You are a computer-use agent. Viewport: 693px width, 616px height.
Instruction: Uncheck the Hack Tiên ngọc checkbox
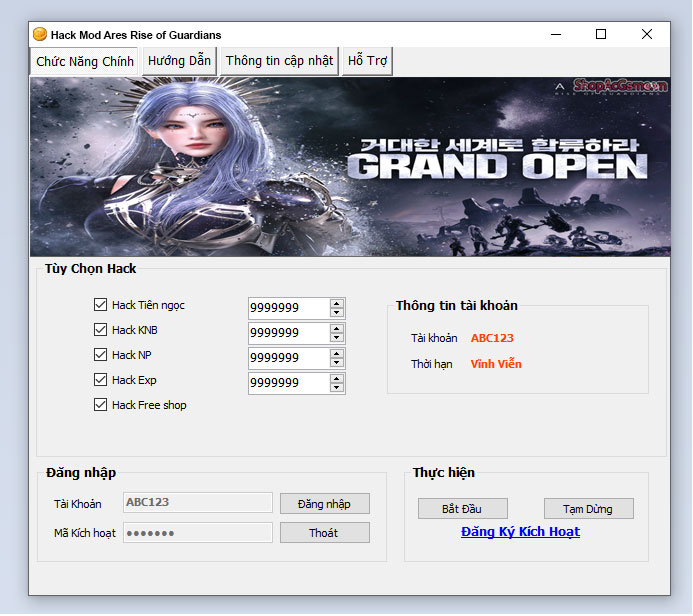(x=100, y=304)
